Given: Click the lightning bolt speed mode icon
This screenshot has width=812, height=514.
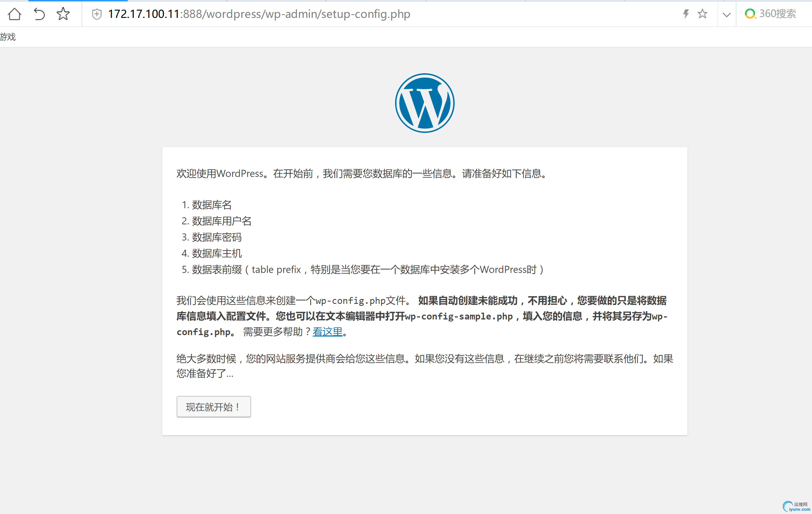Looking at the screenshot, I should click(x=686, y=14).
